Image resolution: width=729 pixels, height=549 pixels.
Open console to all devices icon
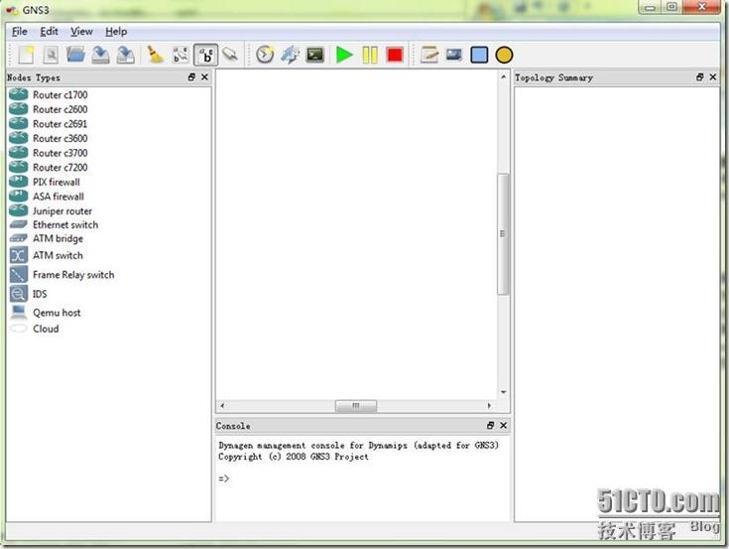pos(315,55)
